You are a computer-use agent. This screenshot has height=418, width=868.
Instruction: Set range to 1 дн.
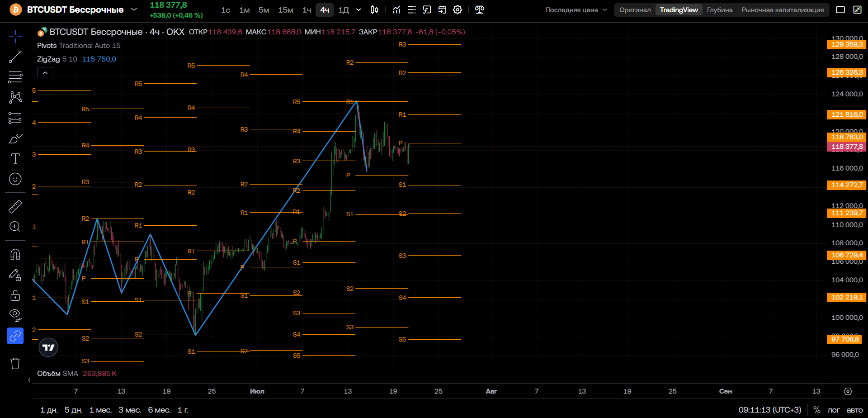point(49,410)
